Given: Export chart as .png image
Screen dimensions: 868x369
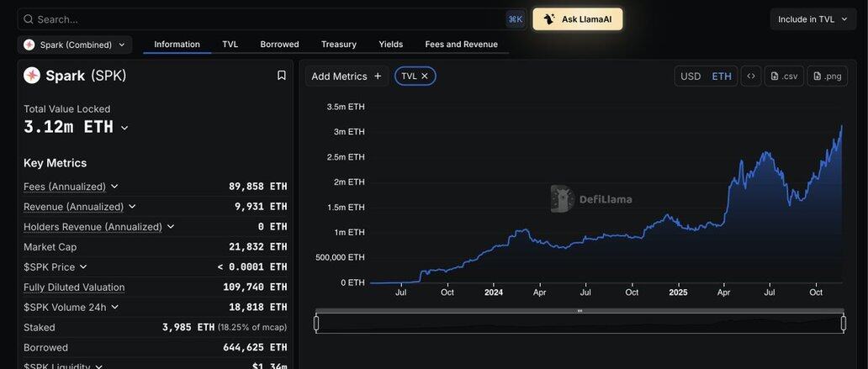Looking at the screenshot, I should coord(828,76).
